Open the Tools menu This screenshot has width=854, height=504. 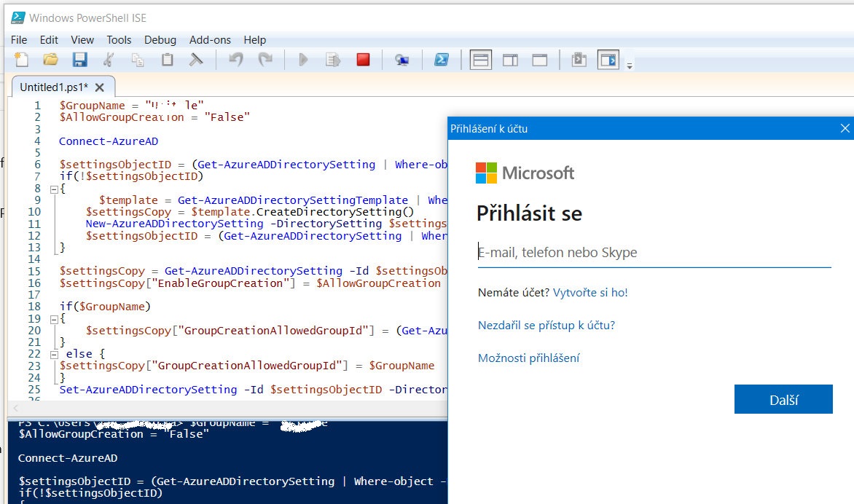(x=119, y=40)
